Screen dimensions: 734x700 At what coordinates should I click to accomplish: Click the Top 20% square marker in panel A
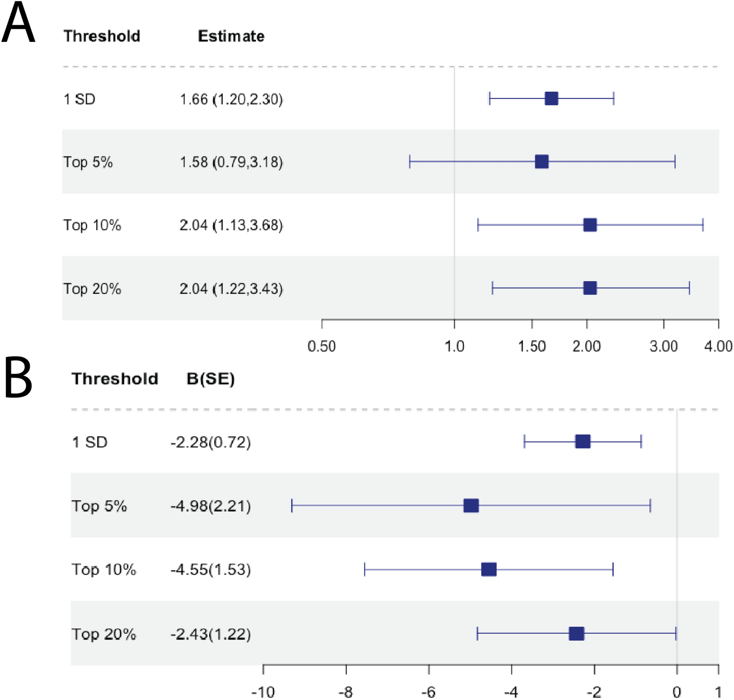pyautogui.click(x=590, y=288)
